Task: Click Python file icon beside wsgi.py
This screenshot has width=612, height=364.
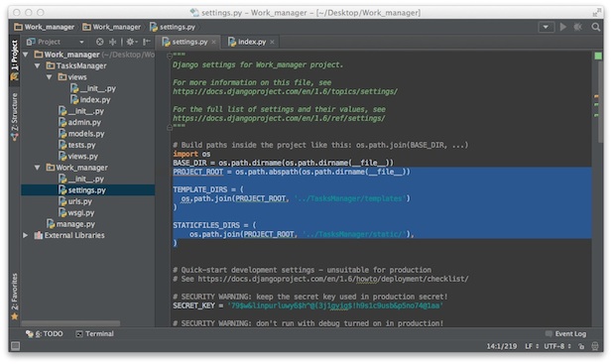Action: [x=62, y=213]
